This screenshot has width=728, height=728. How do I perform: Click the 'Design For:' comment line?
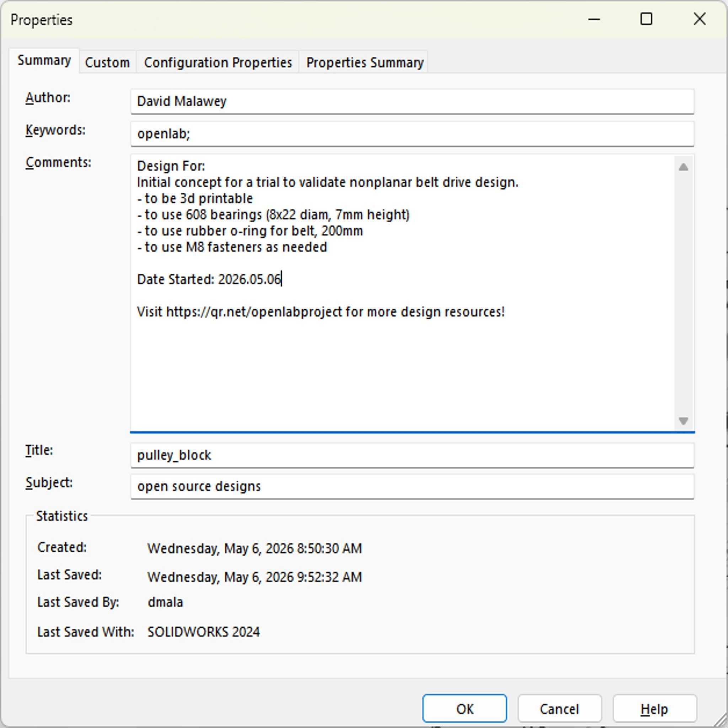pos(171,166)
